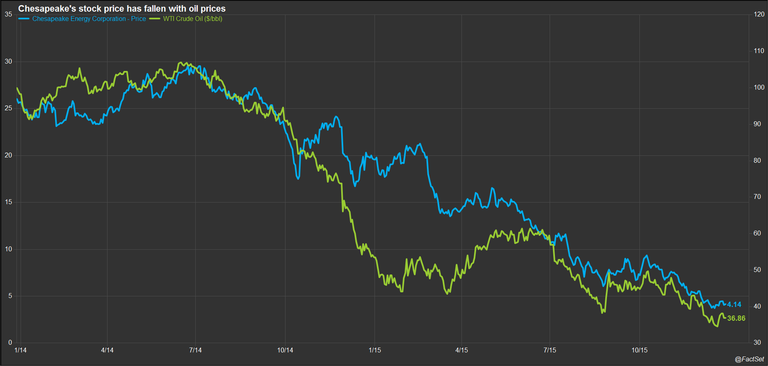Click the 70 label on the oil price axis

pos(758,197)
